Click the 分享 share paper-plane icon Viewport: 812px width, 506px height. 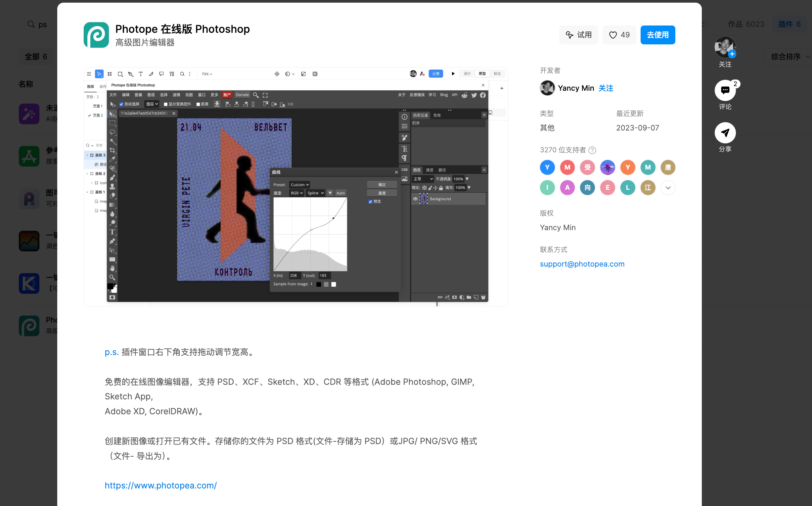[x=725, y=132]
